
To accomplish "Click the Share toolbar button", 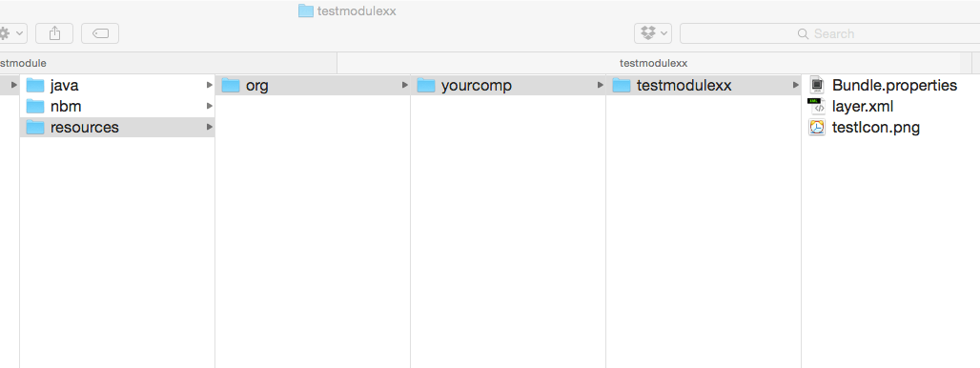I will pos(54,33).
